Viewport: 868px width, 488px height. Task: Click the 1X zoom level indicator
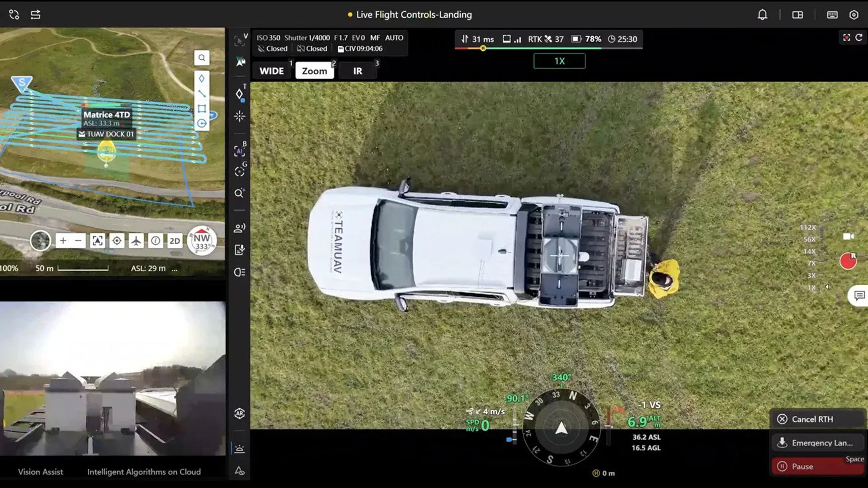tap(560, 61)
